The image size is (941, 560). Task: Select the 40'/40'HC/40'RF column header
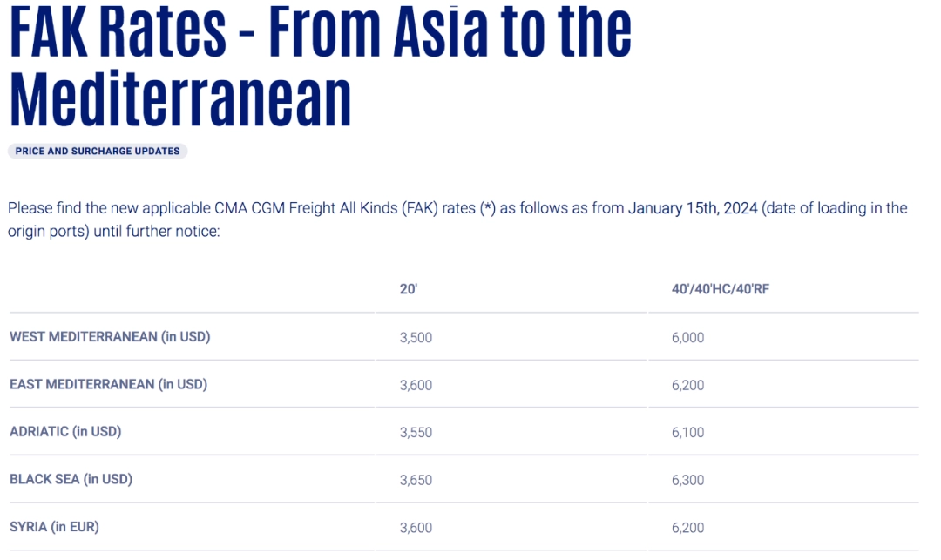721,289
